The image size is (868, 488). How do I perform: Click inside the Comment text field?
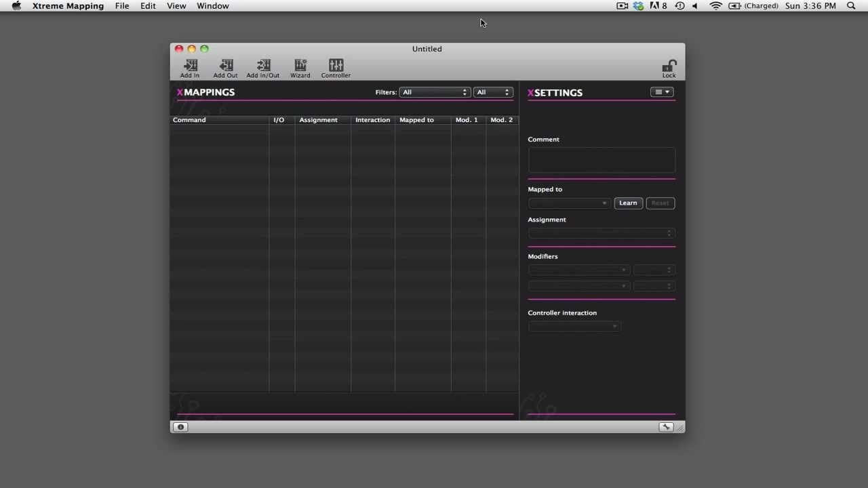(x=601, y=161)
